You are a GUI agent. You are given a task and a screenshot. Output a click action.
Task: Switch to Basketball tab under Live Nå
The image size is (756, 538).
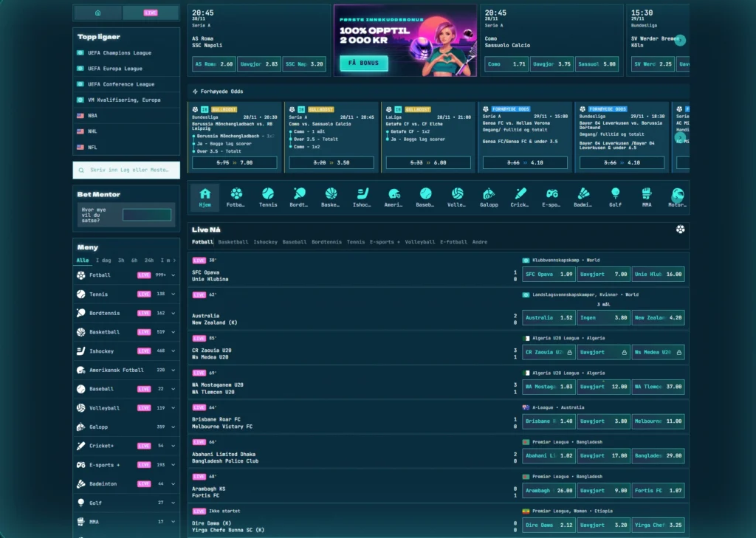pos(233,242)
